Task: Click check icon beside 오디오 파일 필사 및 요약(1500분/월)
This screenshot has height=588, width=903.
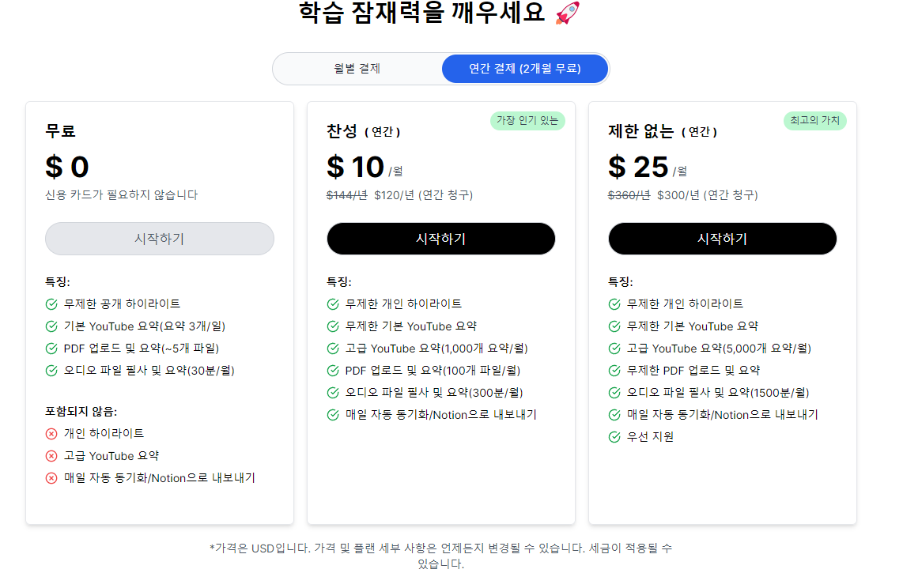Action: (x=614, y=393)
